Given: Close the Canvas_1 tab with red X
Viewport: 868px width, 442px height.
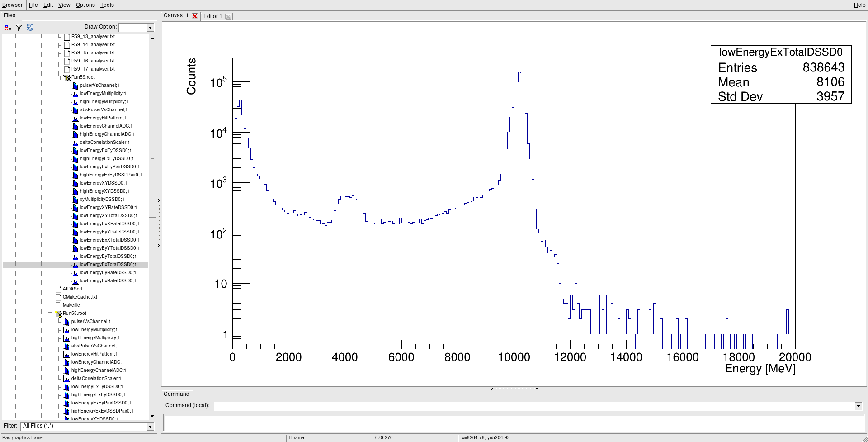Looking at the screenshot, I should coord(195,16).
